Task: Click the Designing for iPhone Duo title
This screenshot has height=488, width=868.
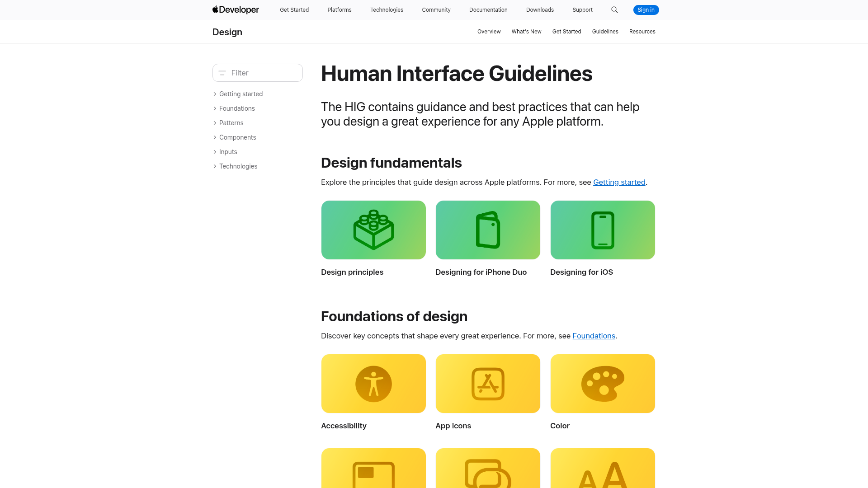Action: pyautogui.click(x=481, y=272)
